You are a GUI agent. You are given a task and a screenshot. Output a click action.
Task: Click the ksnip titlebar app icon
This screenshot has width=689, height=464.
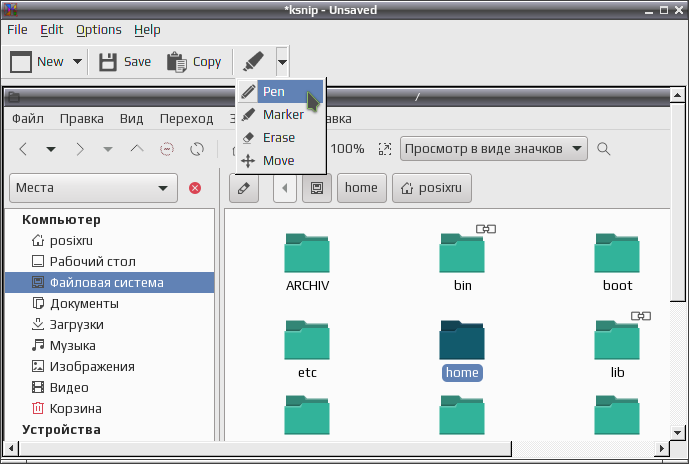coord(11,10)
